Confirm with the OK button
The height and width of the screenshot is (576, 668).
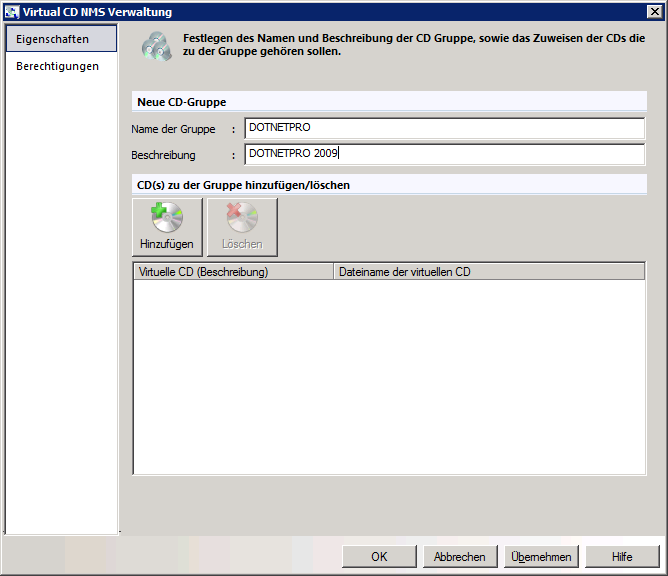tap(379, 556)
